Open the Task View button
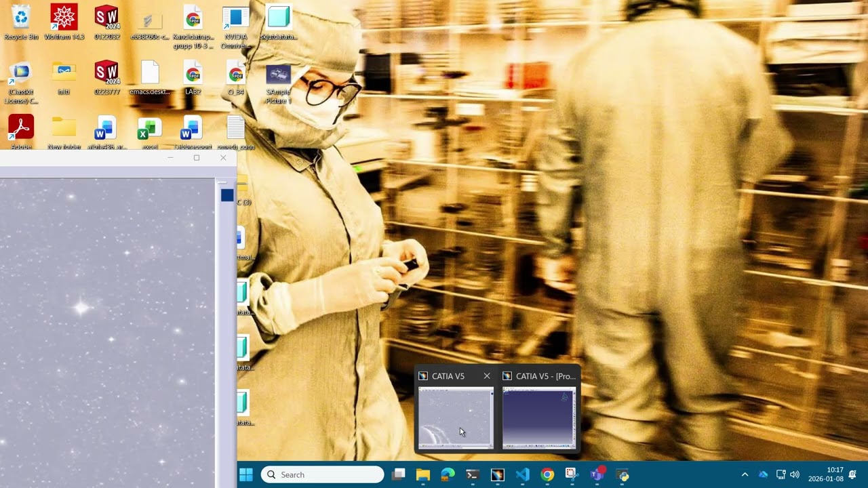The height and width of the screenshot is (488, 868). click(398, 474)
